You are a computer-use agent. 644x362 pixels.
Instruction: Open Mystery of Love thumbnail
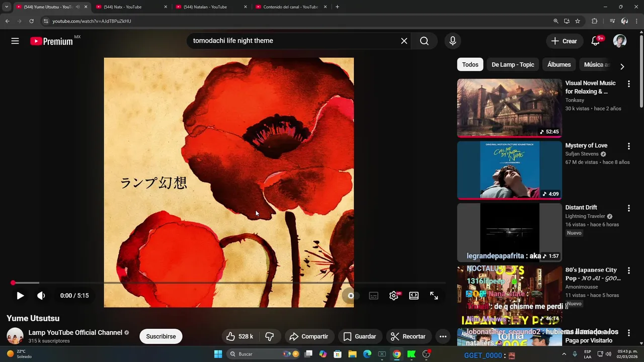[509, 170]
